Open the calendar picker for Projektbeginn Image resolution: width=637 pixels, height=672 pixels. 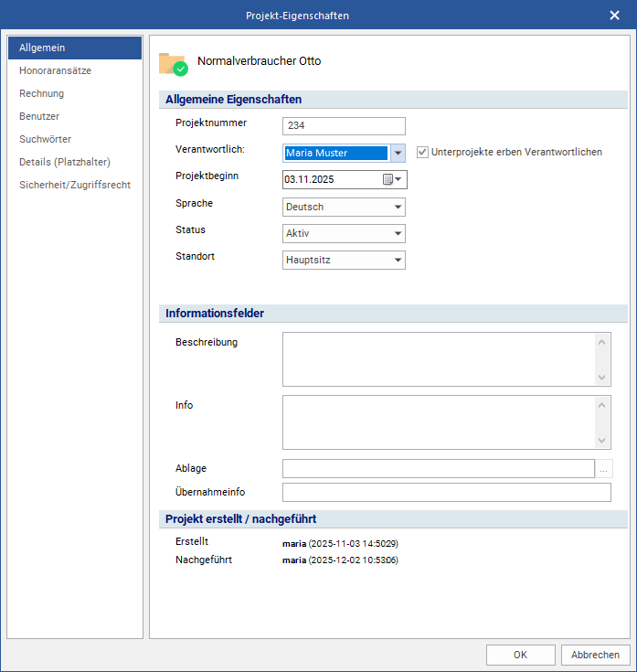click(392, 179)
